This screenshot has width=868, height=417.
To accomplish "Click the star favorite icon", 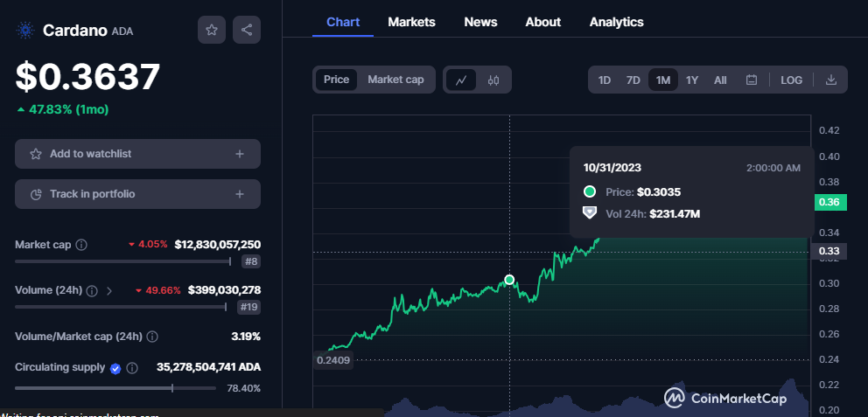I will coord(212,30).
